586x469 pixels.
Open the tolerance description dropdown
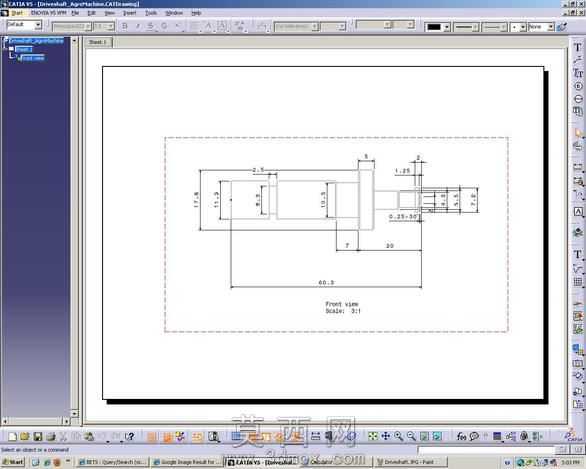315,27
